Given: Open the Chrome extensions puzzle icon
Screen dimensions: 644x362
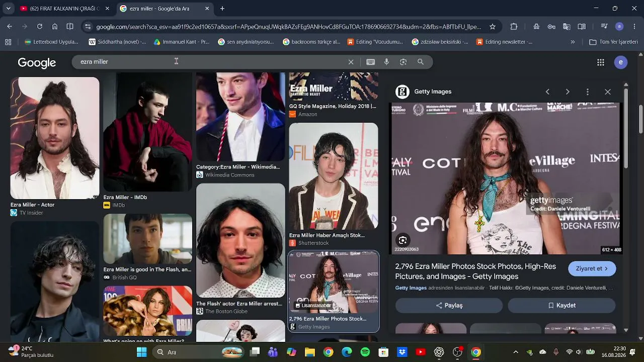Looking at the screenshot, I should point(514,27).
